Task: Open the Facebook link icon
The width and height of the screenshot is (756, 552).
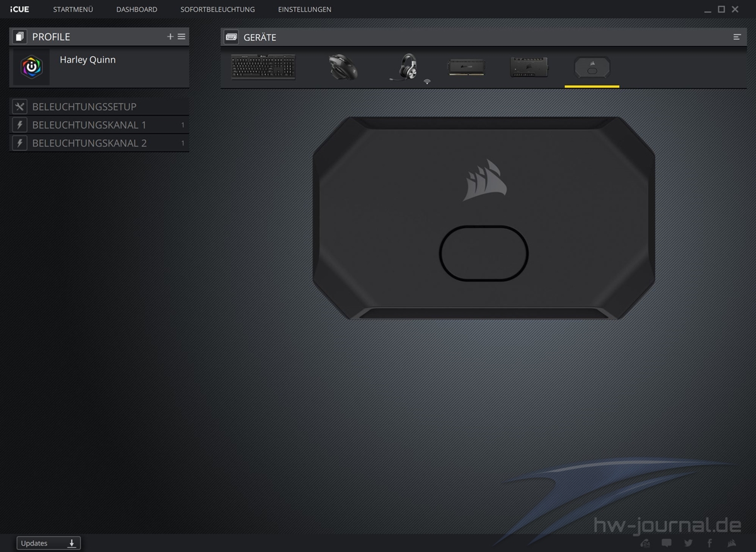Action: tap(710, 543)
